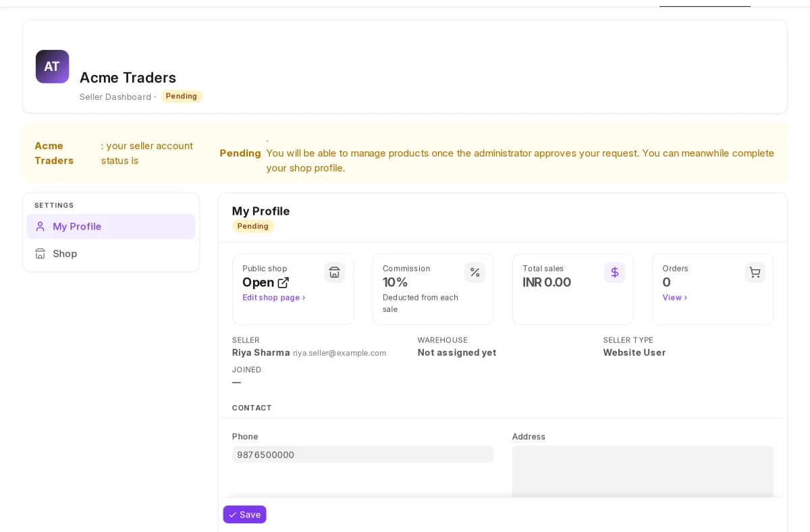This screenshot has height=532, width=810.
Task: Follow the Edit shop page link
Action: click(274, 297)
